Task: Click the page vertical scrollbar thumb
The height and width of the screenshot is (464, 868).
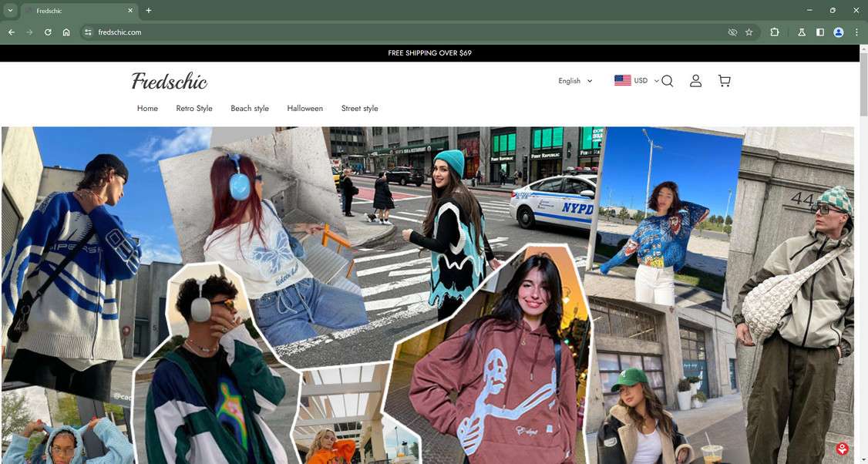Action: [863, 85]
